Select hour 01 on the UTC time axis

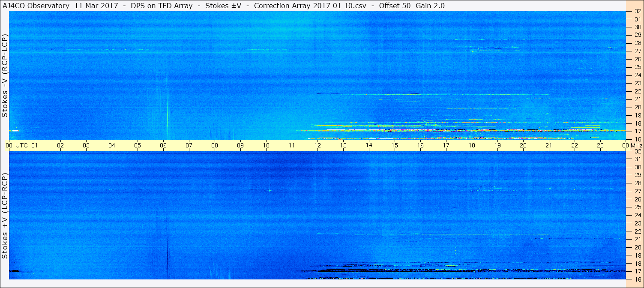[x=35, y=145]
